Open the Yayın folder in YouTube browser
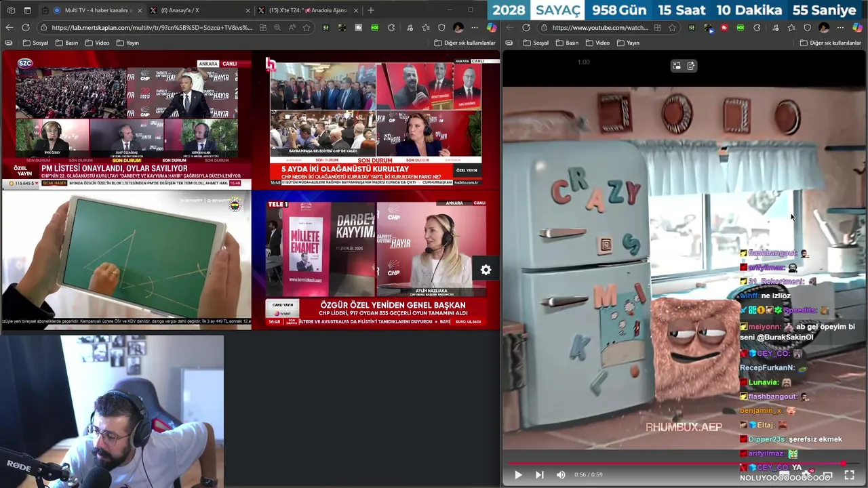 click(628, 43)
